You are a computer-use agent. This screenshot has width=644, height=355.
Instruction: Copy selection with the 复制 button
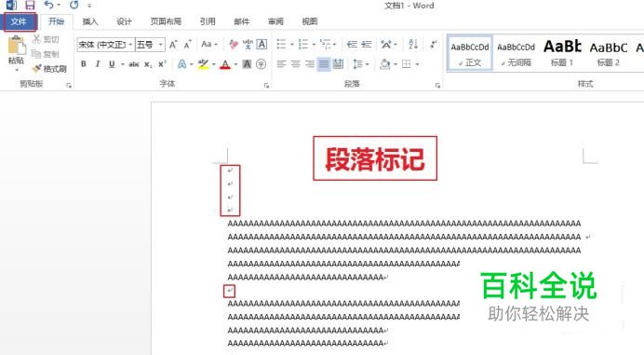tap(46, 54)
